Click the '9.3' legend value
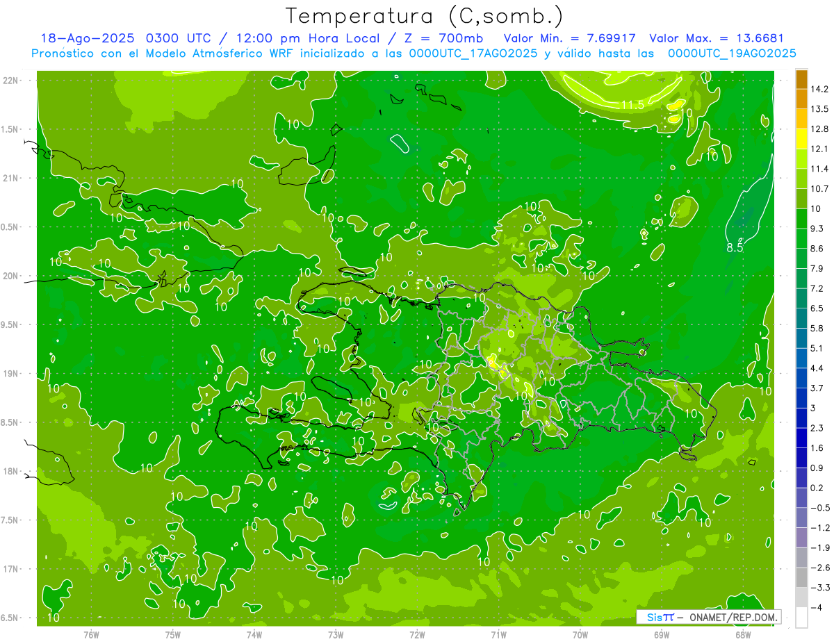 pos(817,229)
